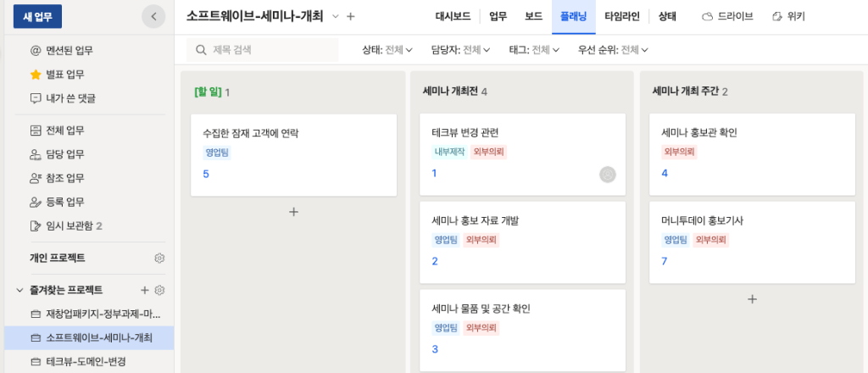Click the comment icon beside 내가 쓴 댓글
Viewport: 868px width, 373px height.
click(36, 98)
